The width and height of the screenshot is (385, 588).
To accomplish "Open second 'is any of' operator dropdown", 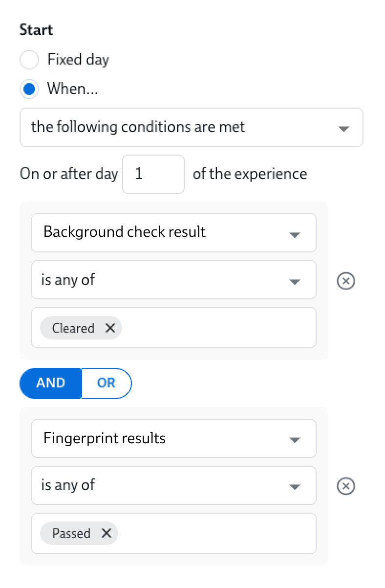I will click(173, 485).
